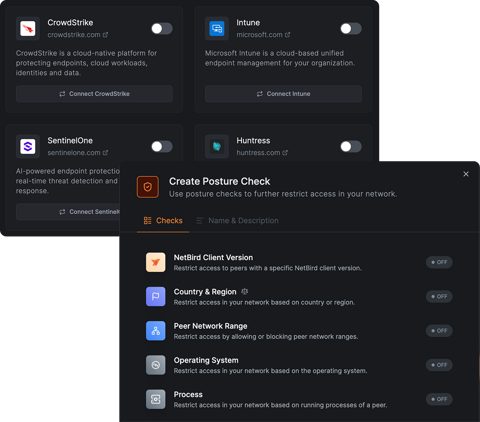Switch Process check from OFF
The height and width of the screenshot is (422, 480).
tap(439, 399)
